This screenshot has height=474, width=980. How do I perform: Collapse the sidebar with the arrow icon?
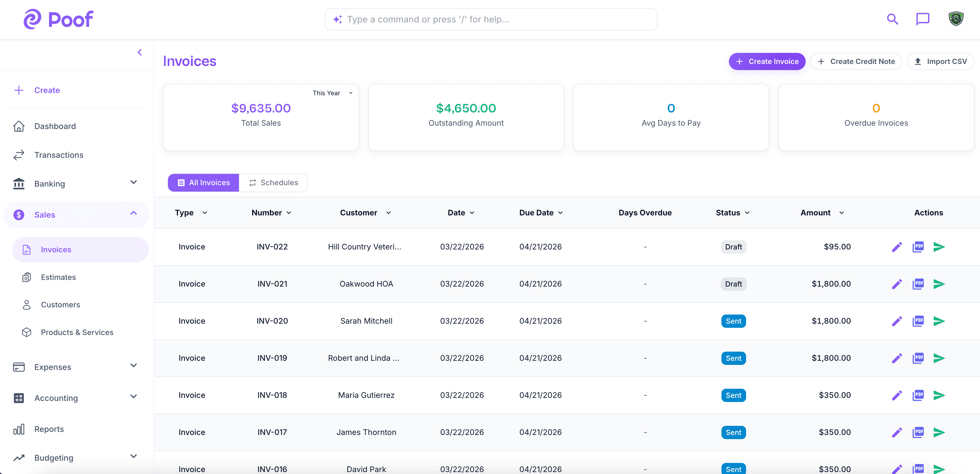tap(139, 52)
